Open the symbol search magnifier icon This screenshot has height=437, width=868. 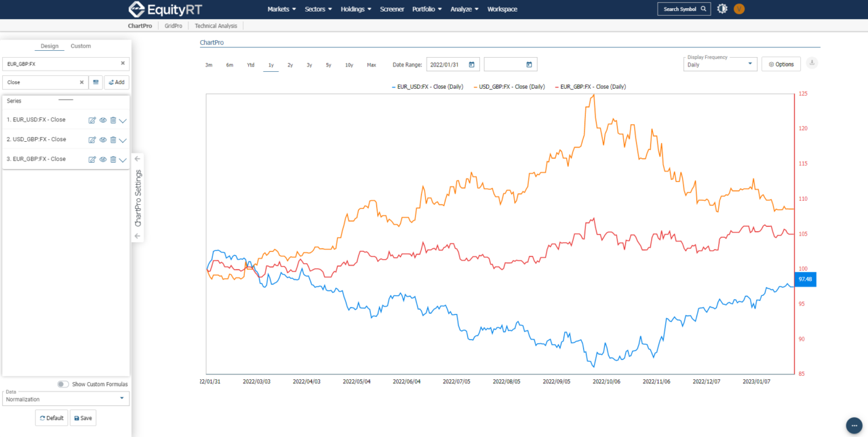point(703,9)
